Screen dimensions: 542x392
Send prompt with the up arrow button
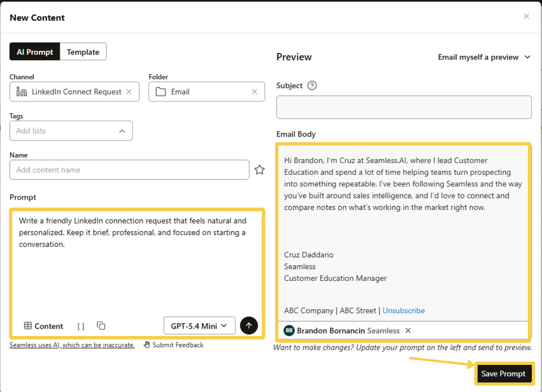(x=249, y=326)
